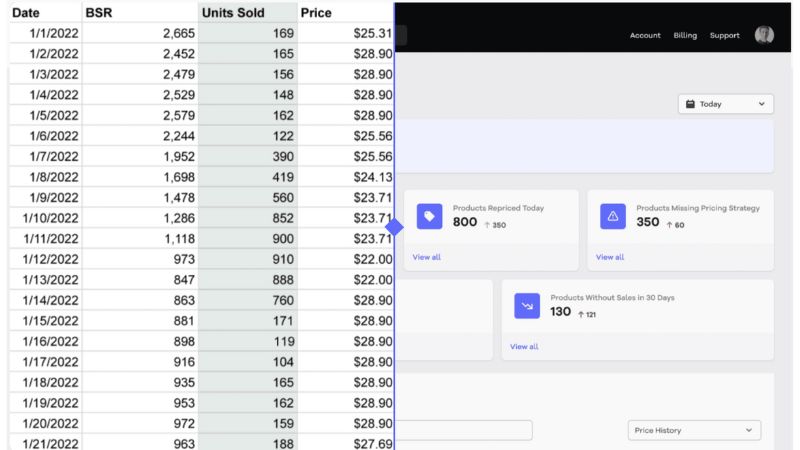The height and width of the screenshot is (450, 800).
Task: Click the tag icon for Products Repriced Today
Action: [429, 216]
